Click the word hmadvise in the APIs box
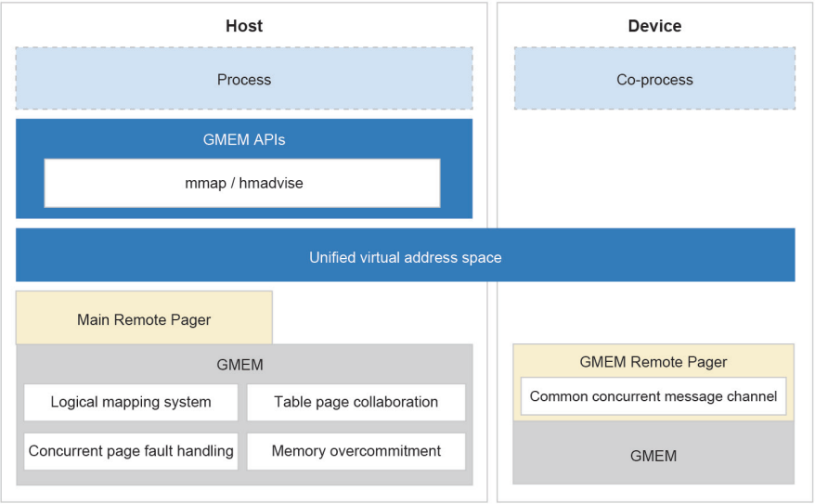 click(x=272, y=183)
